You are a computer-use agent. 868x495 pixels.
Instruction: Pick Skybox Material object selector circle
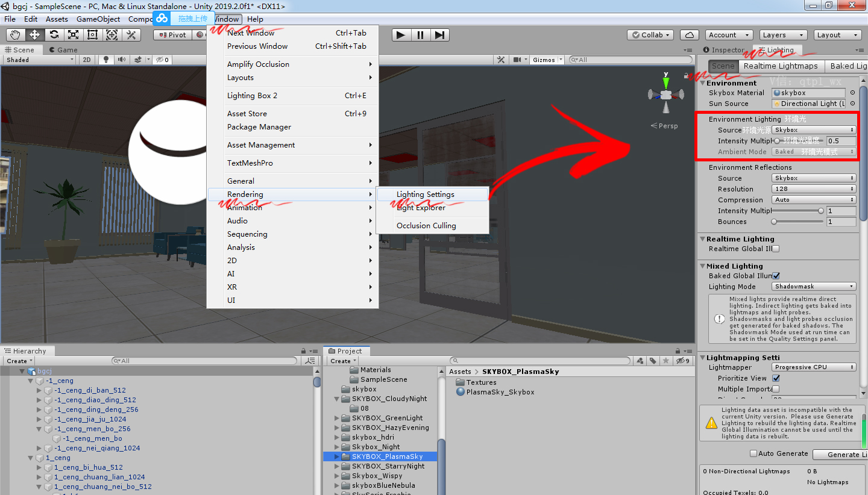point(852,93)
